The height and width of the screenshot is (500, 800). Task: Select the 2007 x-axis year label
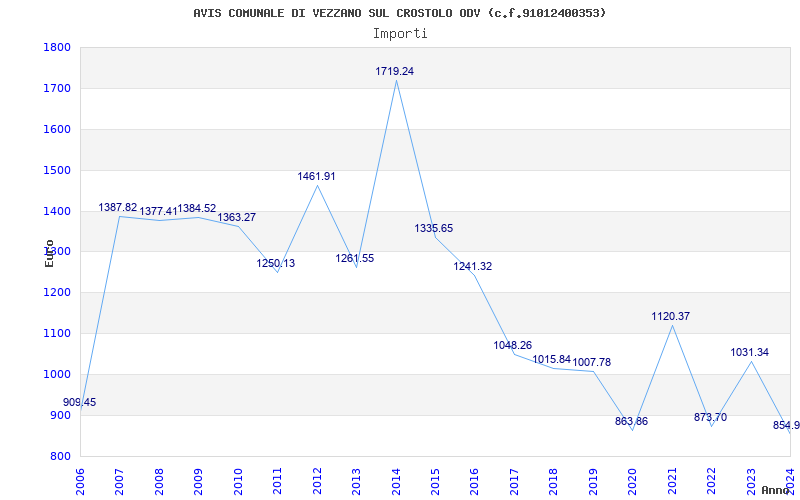pyautogui.click(x=119, y=482)
